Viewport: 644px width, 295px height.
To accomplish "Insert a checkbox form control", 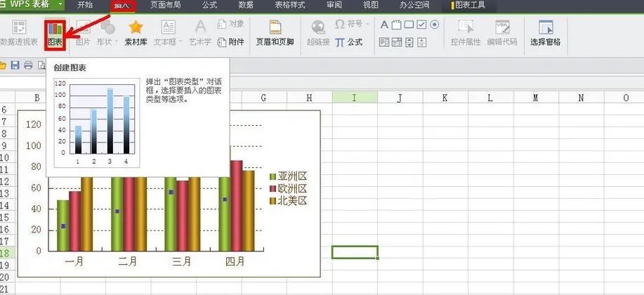I will [x=421, y=25].
